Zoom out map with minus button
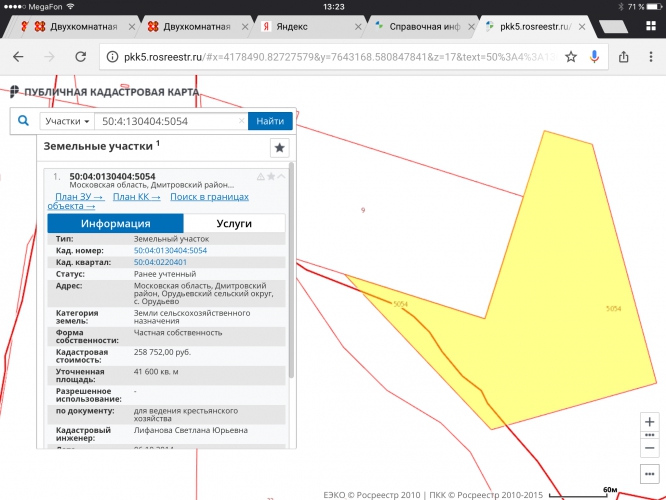 pos(649,448)
